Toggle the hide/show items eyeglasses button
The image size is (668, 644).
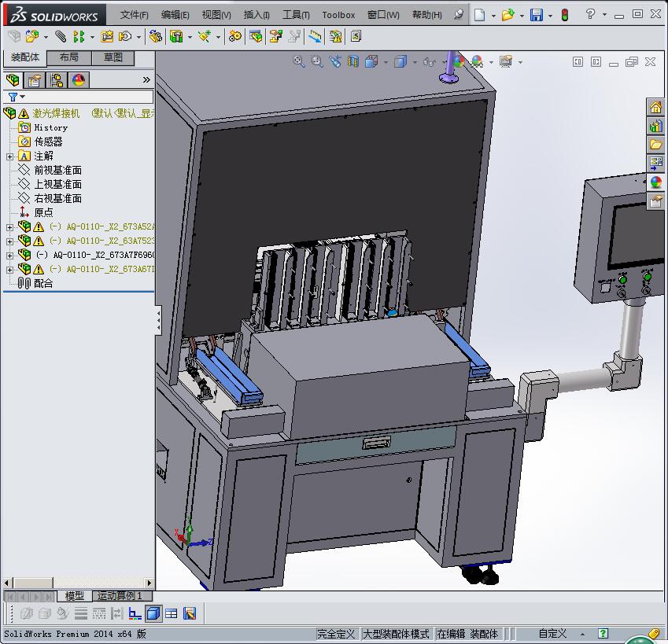click(430, 61)
